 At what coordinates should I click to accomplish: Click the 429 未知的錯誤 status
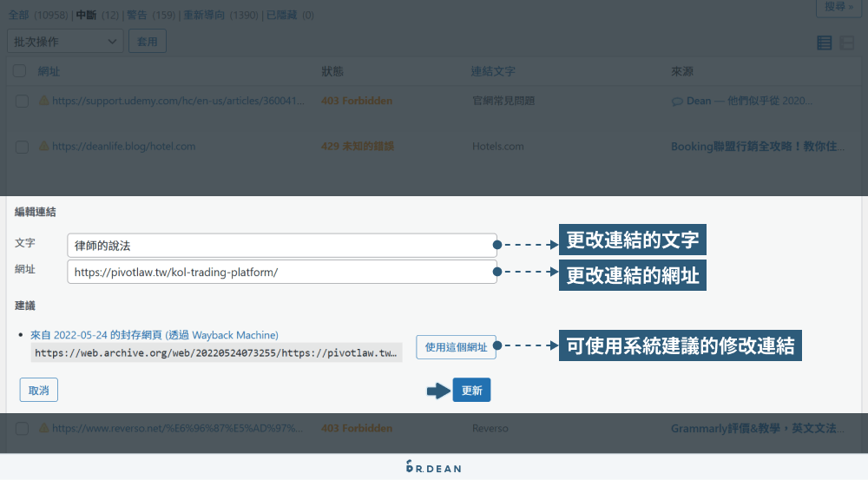358,146
